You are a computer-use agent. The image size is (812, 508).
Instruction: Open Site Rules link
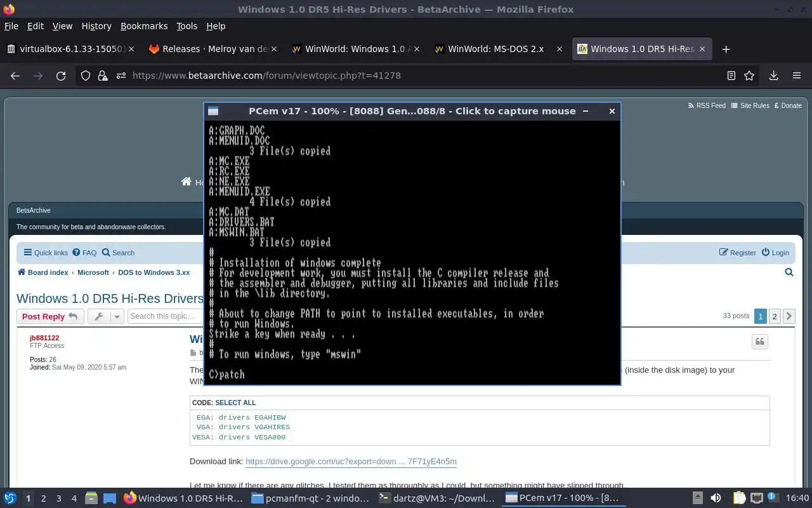750,105
